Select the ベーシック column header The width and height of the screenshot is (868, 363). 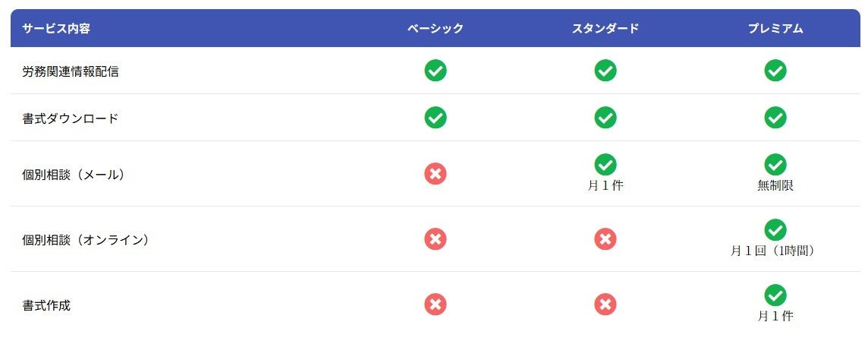(436, 29)
